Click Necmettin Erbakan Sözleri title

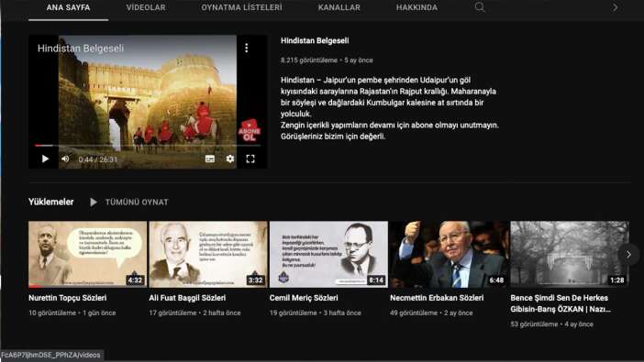tap(437, 298)
